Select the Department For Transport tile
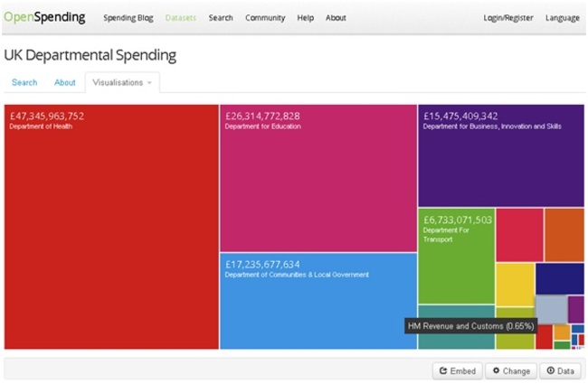588x384 pixels. 456,256
